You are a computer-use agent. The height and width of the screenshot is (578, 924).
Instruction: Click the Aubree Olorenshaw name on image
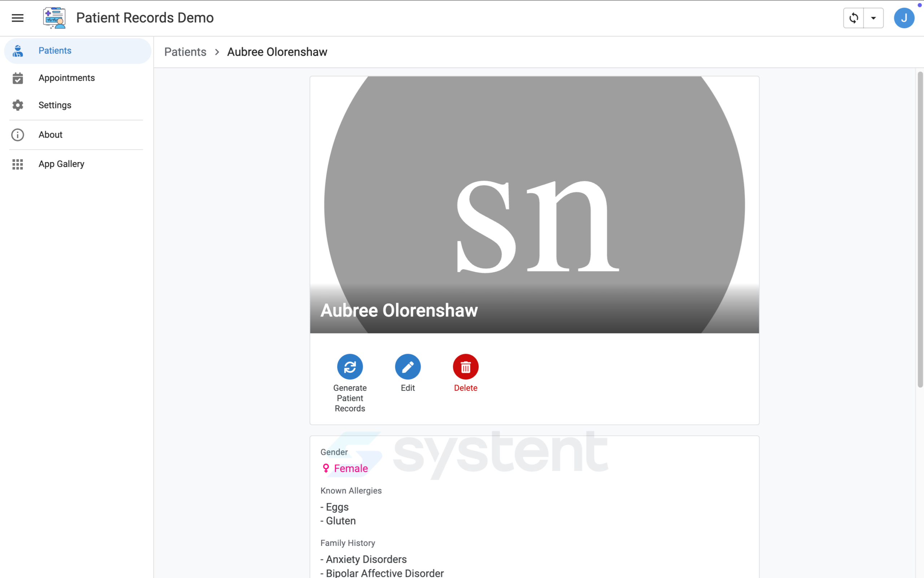[399, 310]
